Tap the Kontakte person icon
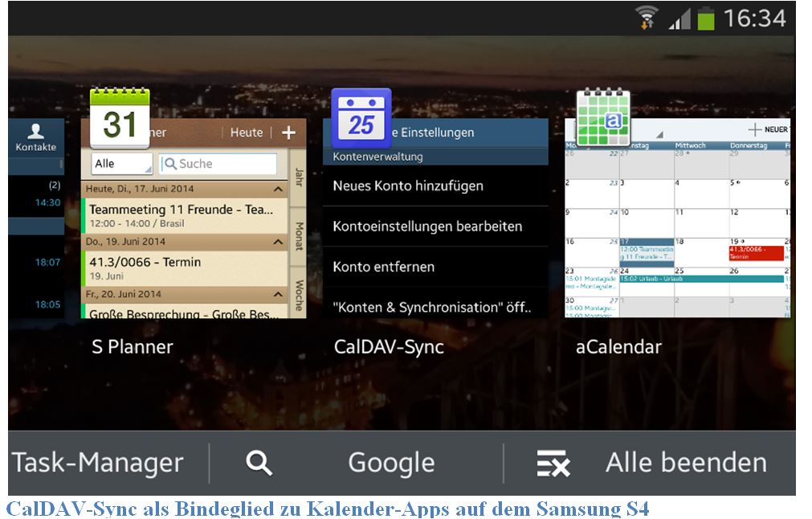 35,132
